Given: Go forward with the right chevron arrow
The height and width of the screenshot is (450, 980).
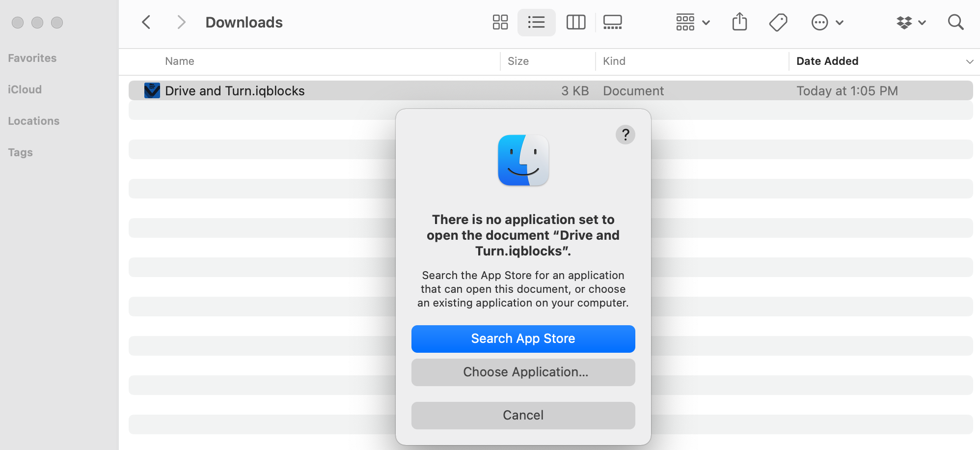Looking at the screenshot, I should tap(181, 22).
